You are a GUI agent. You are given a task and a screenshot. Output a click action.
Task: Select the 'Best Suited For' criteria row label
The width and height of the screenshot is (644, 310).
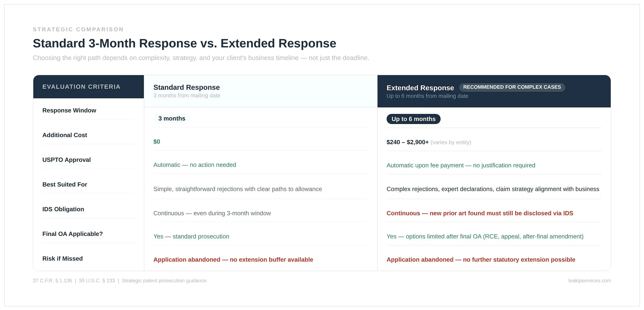pos(65,184)
